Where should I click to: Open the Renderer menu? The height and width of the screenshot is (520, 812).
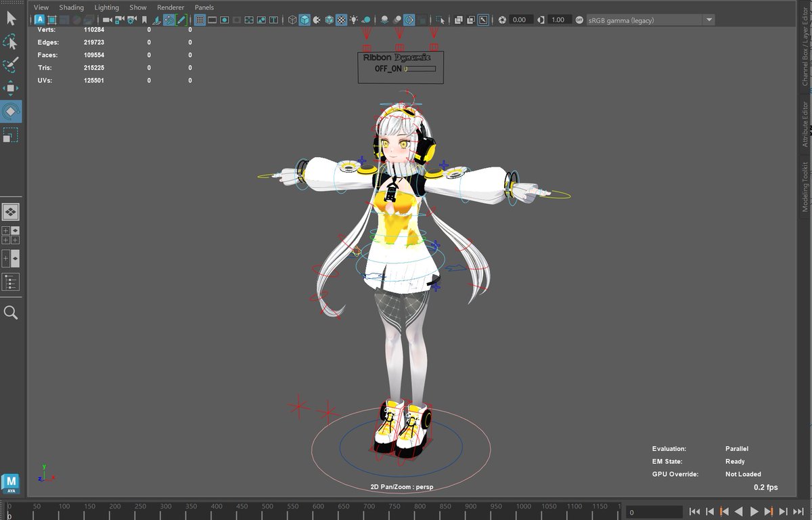tap(171, 7)
